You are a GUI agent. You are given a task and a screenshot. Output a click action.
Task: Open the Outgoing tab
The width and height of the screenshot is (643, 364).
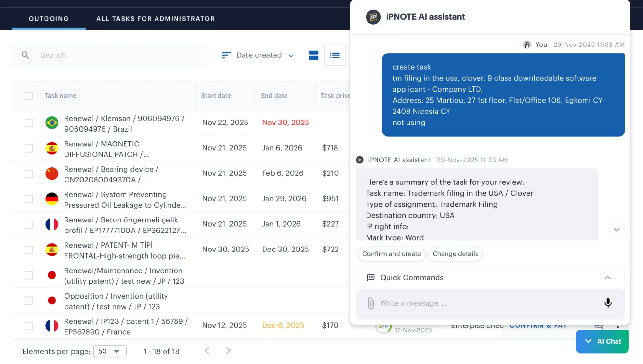click(49, 19)
